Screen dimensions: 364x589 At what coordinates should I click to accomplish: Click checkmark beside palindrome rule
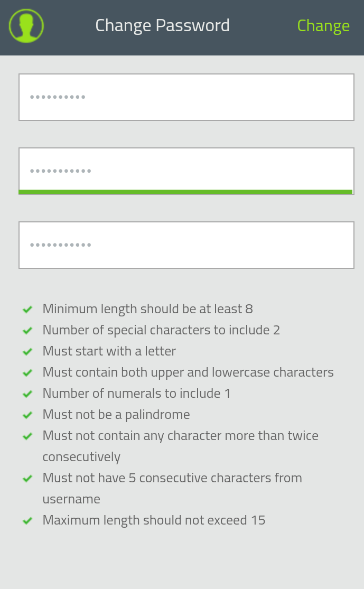[x=27, y=415]
